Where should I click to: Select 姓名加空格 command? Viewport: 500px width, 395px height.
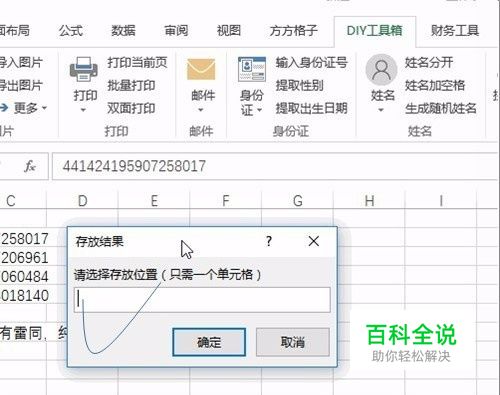coord(435,85)
